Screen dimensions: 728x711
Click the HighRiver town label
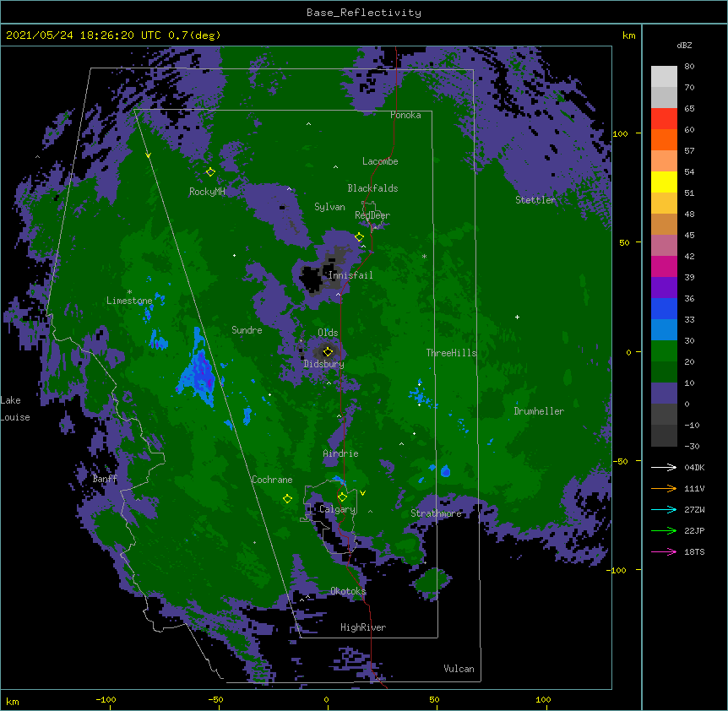coord(363,627)
